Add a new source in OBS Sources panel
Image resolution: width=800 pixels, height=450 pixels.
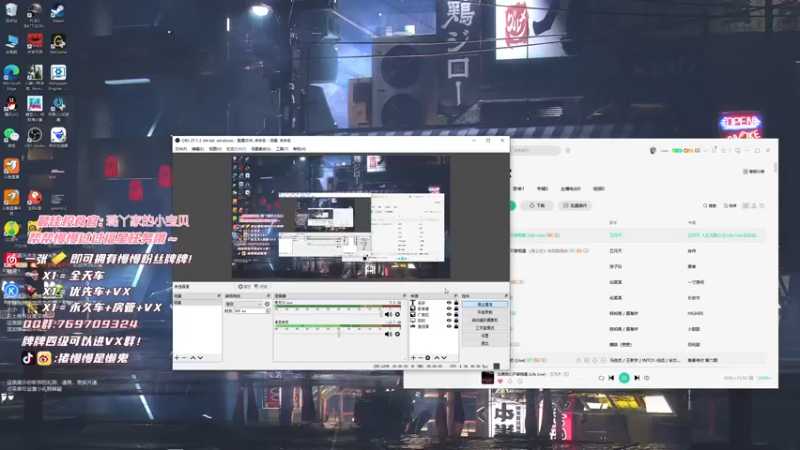pyautogui.click(x=413, y=358)
